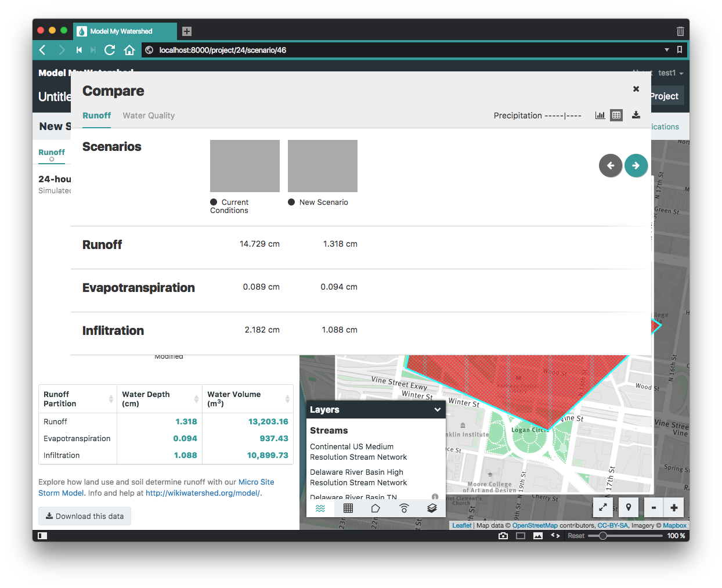The width and height of the screenshot is (722, 588).
Task: Advance scenarios with the right arrow button
Action: coord(636,165)
